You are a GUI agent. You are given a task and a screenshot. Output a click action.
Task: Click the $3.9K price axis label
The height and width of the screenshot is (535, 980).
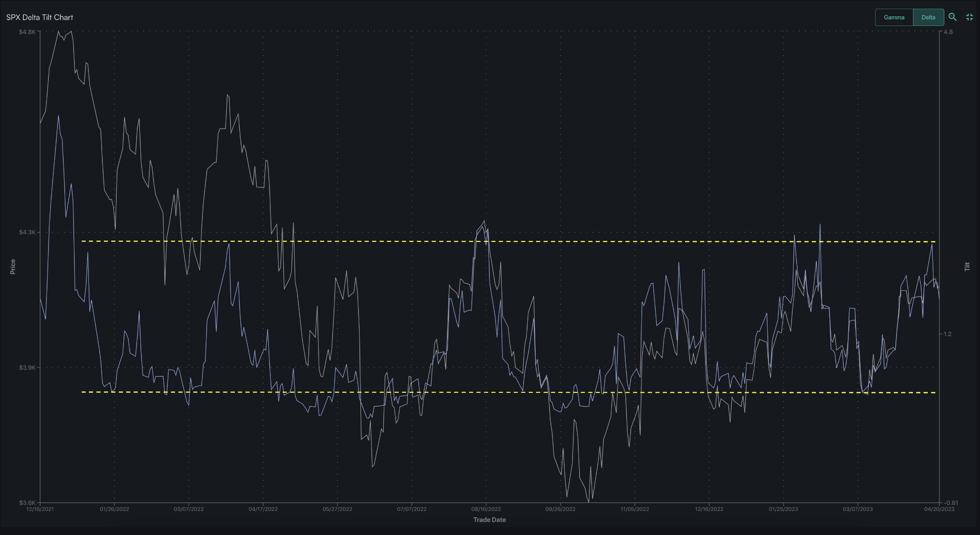coord(27,368)
